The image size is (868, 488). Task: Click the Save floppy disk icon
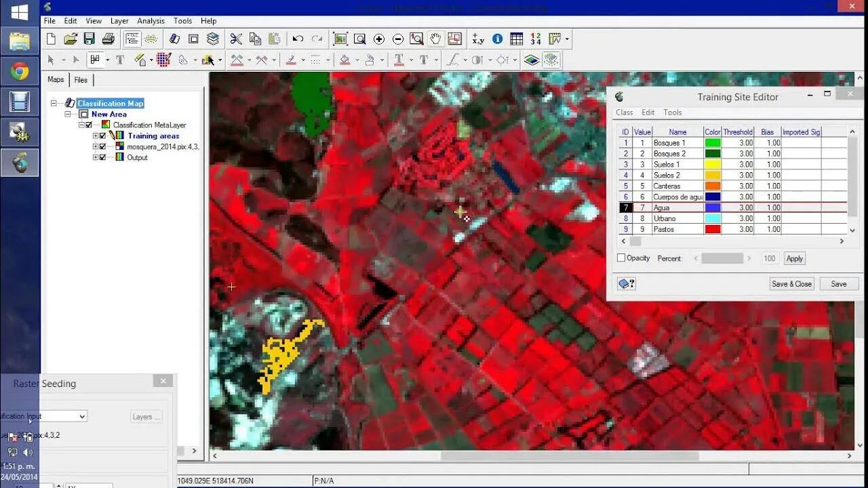[x=89, y=39]
